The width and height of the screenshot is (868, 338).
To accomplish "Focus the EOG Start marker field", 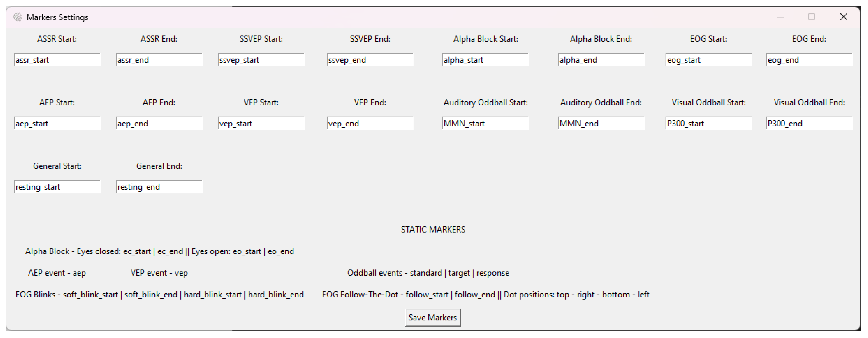I will point(709,60).
